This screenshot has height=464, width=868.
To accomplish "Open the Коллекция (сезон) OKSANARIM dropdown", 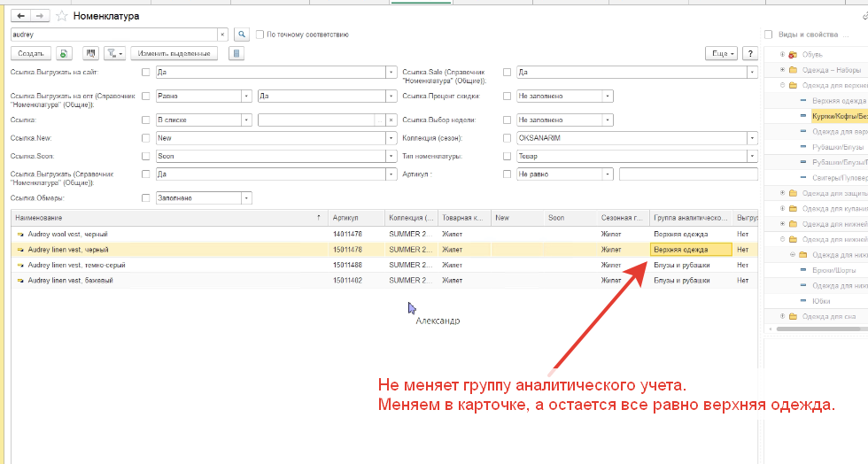I will 751,139.
